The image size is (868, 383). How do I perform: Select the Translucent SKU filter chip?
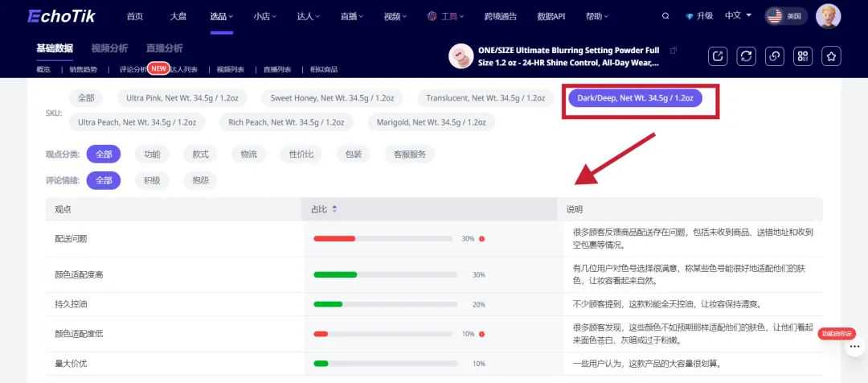point(485,98)
